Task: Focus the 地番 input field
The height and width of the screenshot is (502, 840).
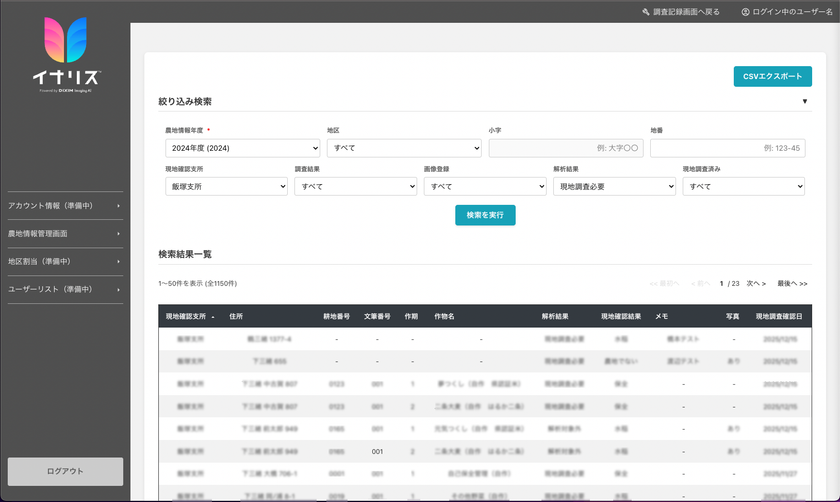Action: point(727,148)
